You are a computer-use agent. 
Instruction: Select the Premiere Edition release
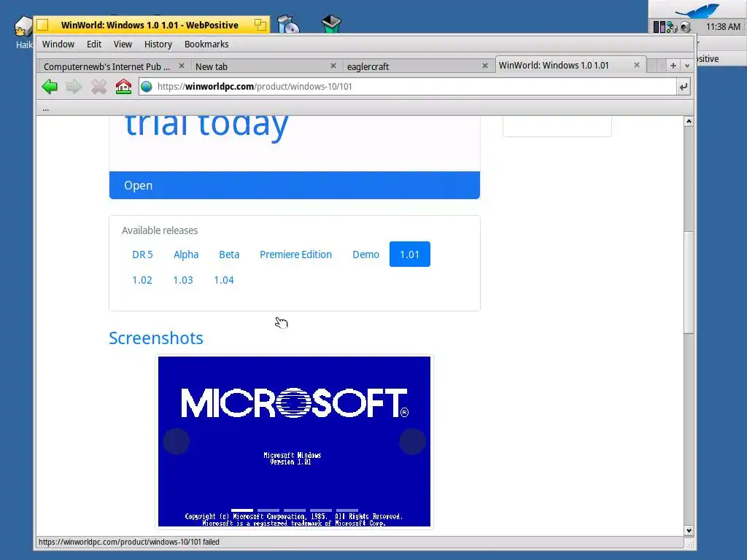pos(296,254)
